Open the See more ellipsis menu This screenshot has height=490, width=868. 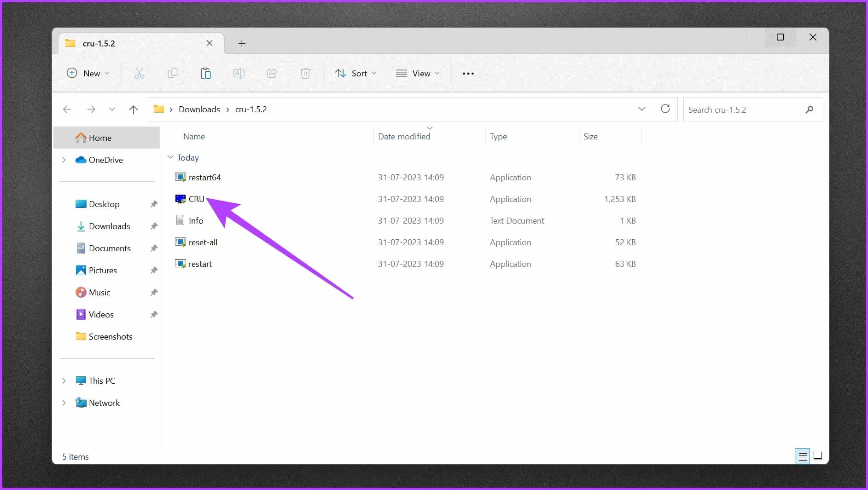[x=468, y=74]
